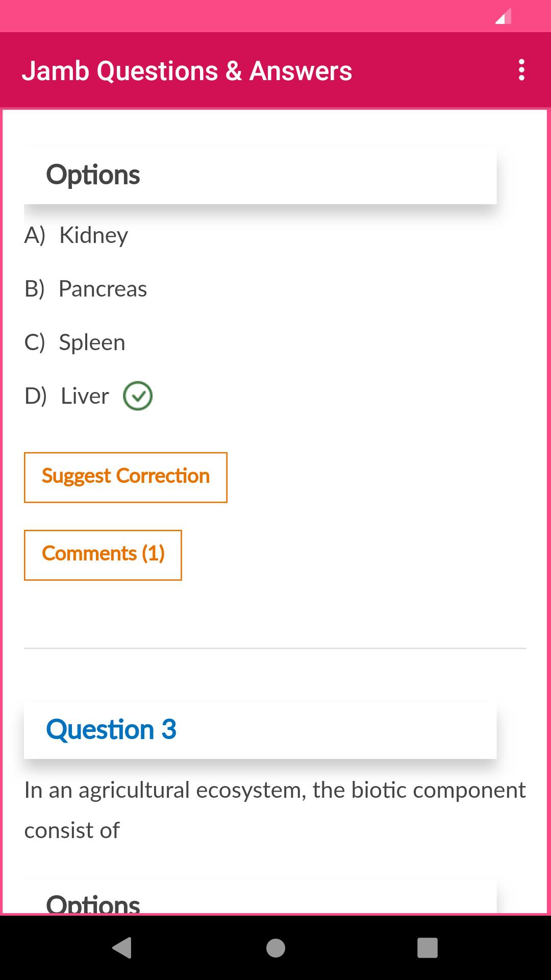Tap the Question 3 heading
551x980 pixels.
point(111,729)
